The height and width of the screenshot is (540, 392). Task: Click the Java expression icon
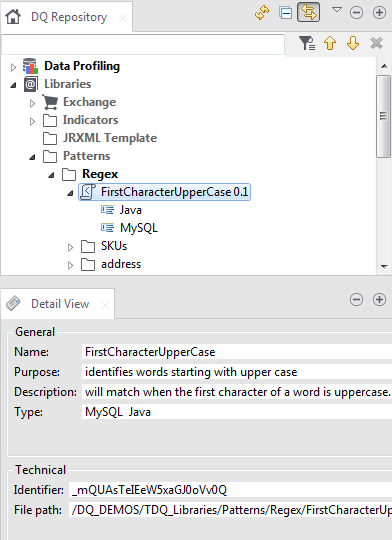pyautogui.click(x=107, y=210)
